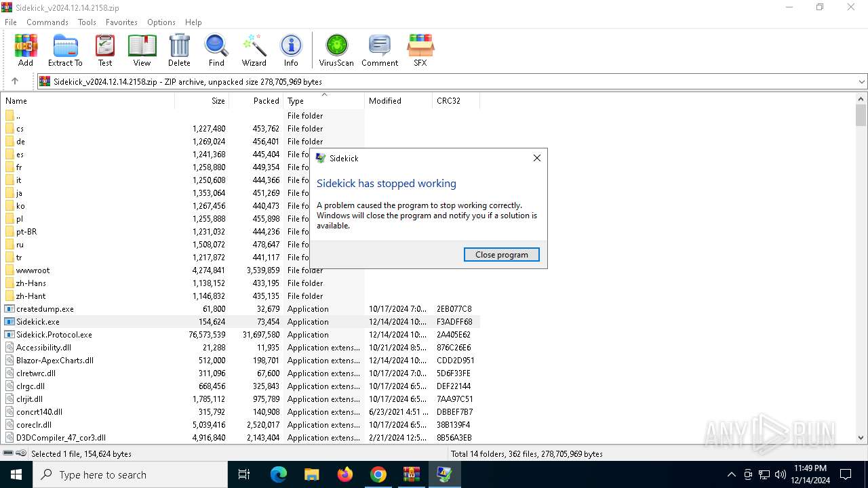Sort by Packed column header

coord(256,100)
